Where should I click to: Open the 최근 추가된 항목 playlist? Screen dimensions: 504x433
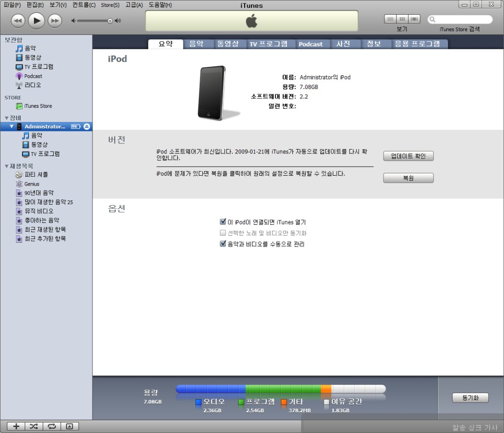pyautogui.click(x=46, y=239)
